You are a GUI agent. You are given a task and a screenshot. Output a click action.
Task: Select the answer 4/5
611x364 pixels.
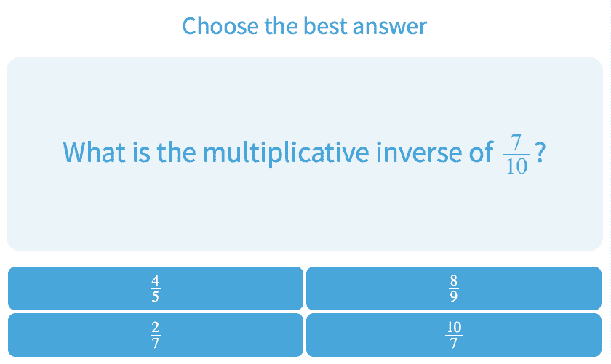click(x=155, y=288)
